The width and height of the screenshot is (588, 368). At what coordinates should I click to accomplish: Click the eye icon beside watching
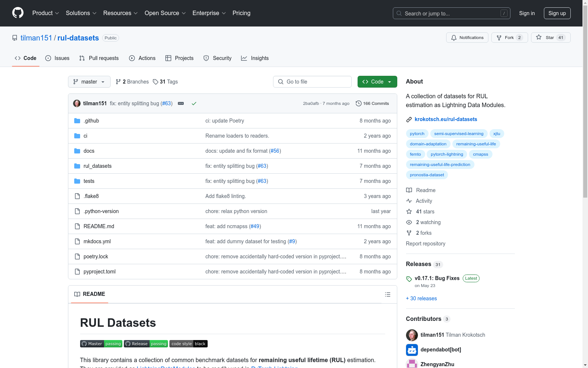409,222
